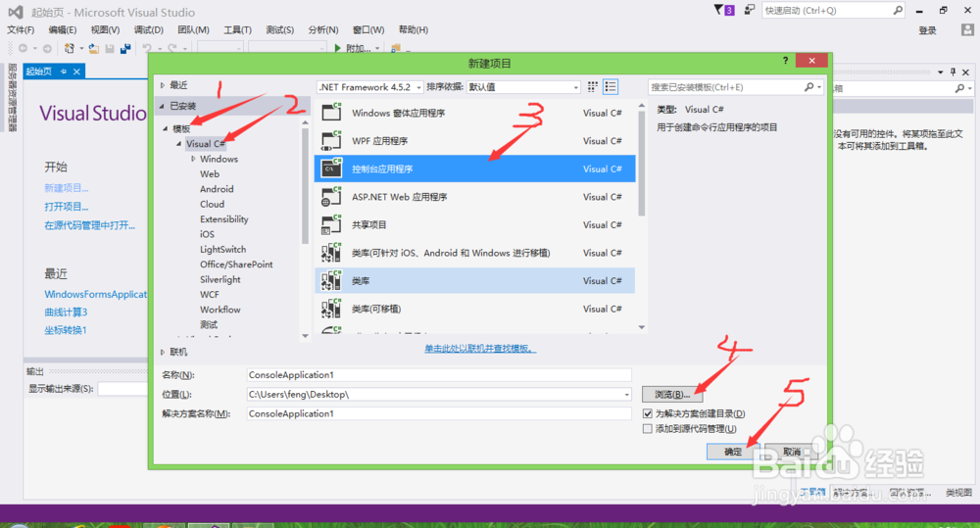Screen dimensions: 980x528
Task: Open the 工具(T) menu
Action: [x=237, y=29]
